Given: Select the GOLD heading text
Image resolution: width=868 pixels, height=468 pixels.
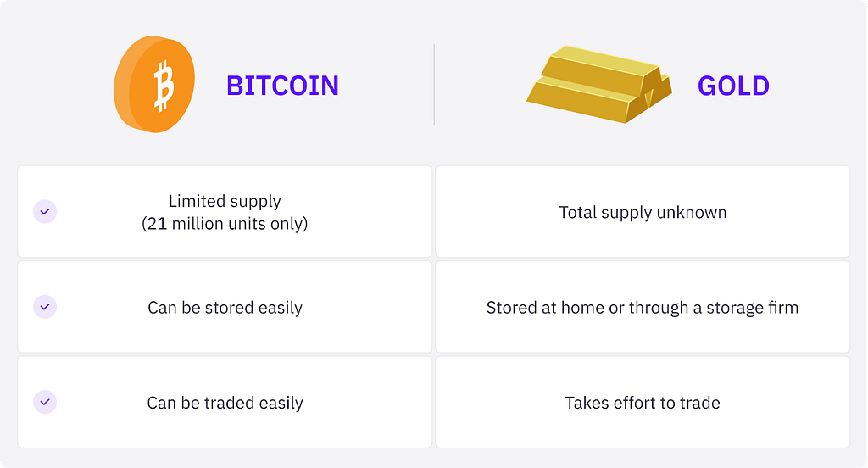Looking at the screenshot, I should click(x=733, y=86).
